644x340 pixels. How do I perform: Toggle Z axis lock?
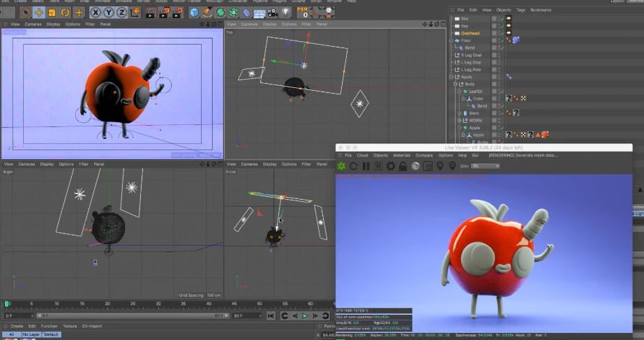[121, 13]
